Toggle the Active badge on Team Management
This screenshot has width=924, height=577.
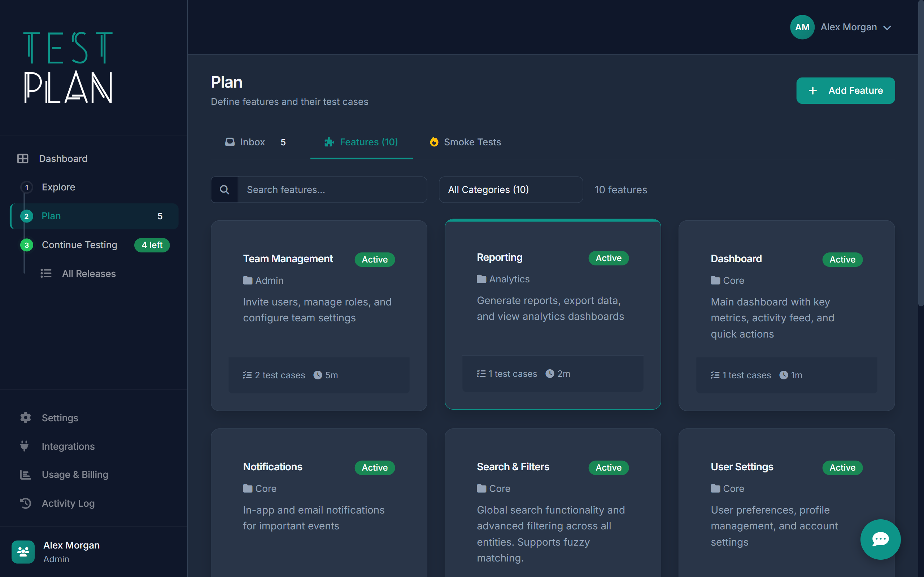click(x=374, y=259)
